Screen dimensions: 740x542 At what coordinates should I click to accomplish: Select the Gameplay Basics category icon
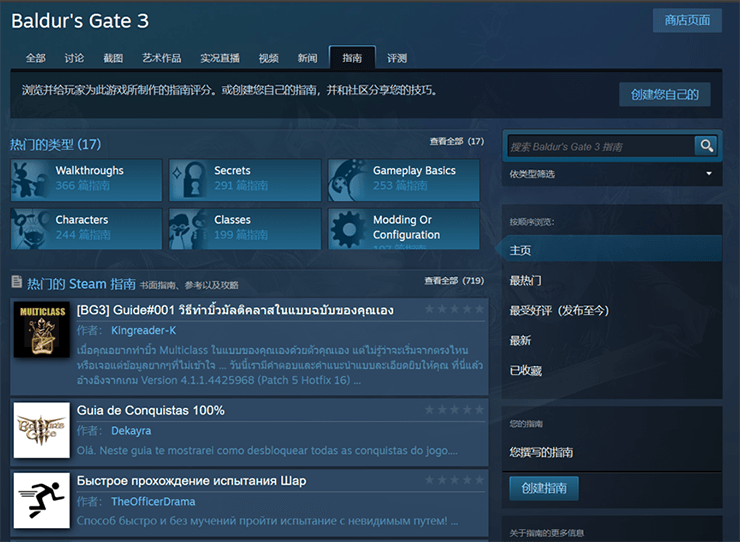click(x=348, y=180)
